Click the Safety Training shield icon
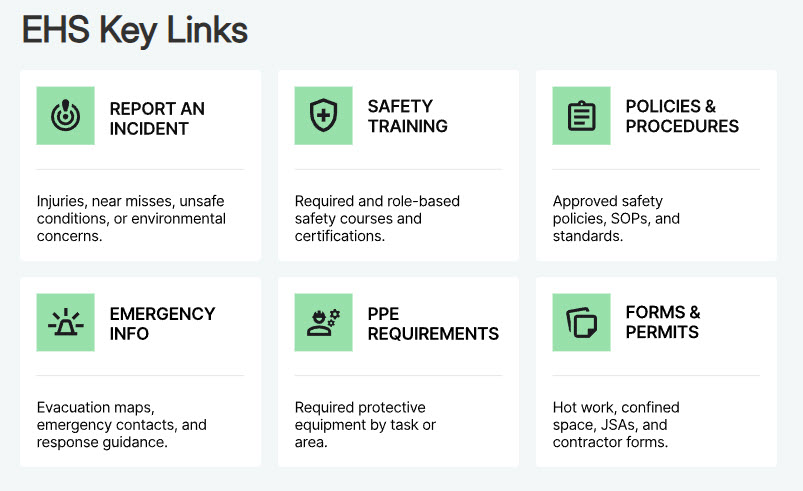803x491 pixels. pos(323,116)
